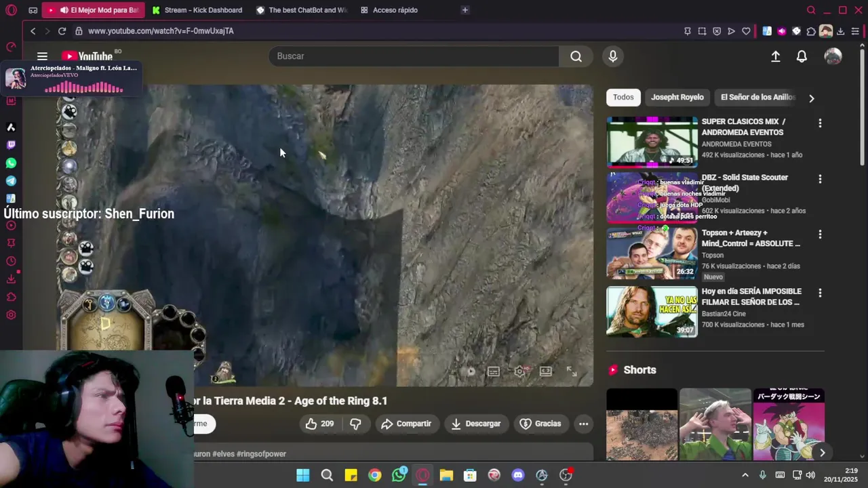Open the YouTube account avatar menu

tap(833, 56)
